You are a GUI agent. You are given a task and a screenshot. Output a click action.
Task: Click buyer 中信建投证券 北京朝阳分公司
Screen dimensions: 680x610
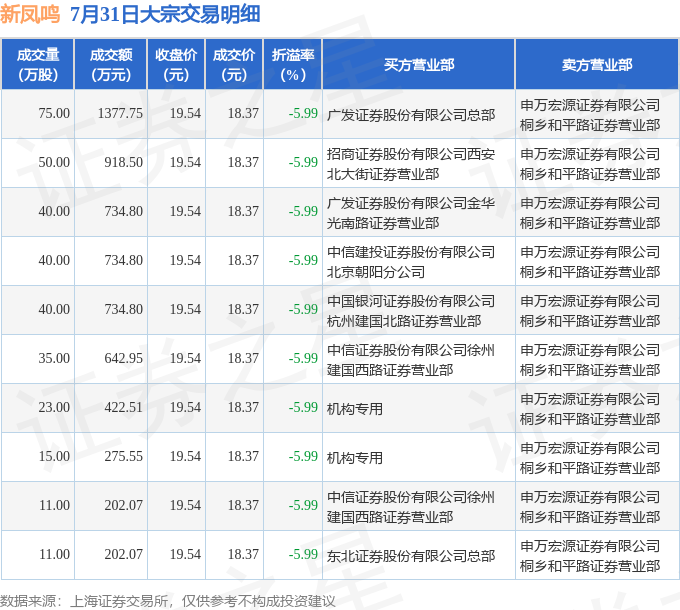[x=411, y=262]
